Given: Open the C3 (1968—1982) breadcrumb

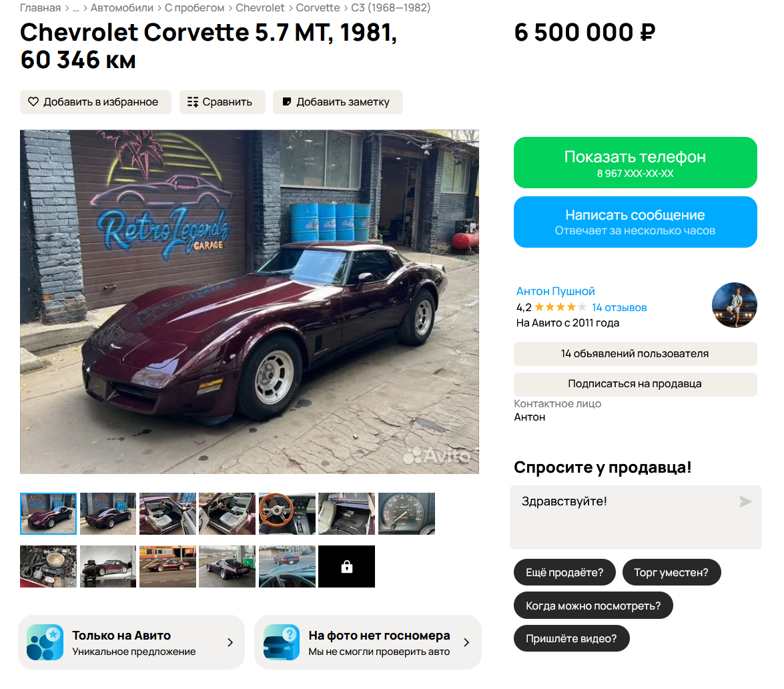Looking at the screenshot, I should pyautogui.click(x=390, y=8).
